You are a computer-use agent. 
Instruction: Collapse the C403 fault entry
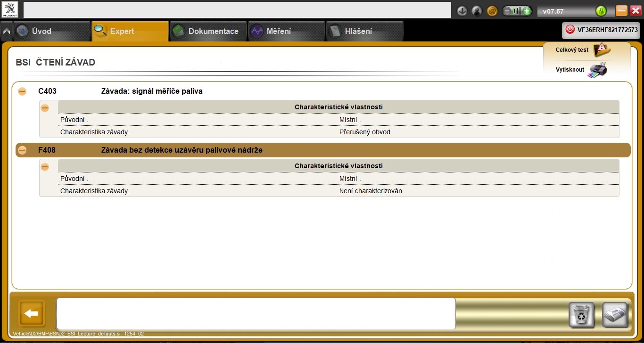(22, 91)
